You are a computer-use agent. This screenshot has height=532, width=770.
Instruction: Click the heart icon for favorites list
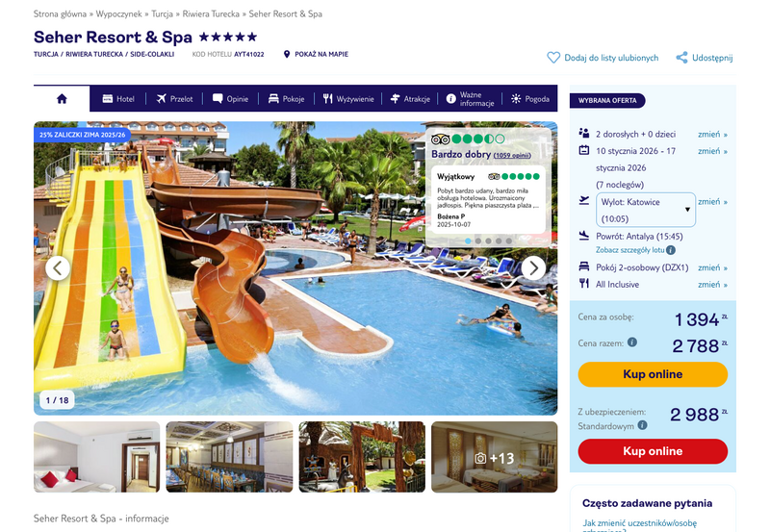tap(553, 58)
